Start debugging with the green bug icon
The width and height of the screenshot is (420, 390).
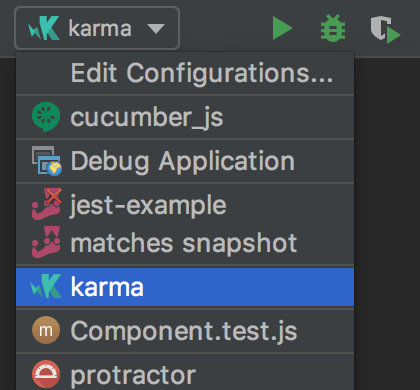(333, 28)
